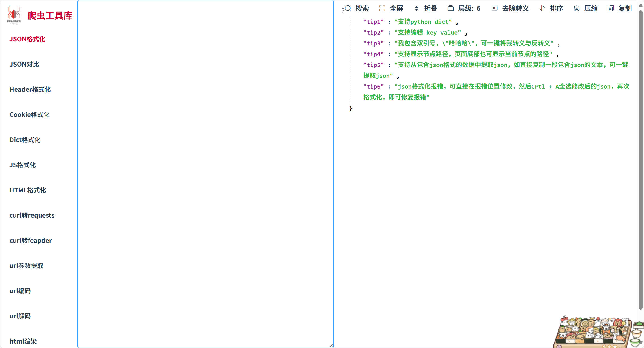
Task: Click the remove-escape icon
Action: (494, 8)
